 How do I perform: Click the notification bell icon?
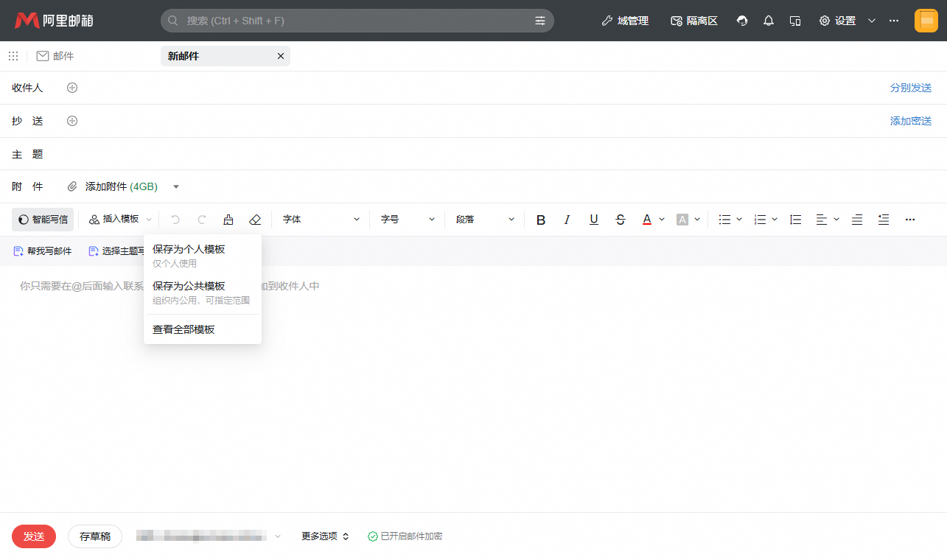pyautogui.click(x=769, y=21)
